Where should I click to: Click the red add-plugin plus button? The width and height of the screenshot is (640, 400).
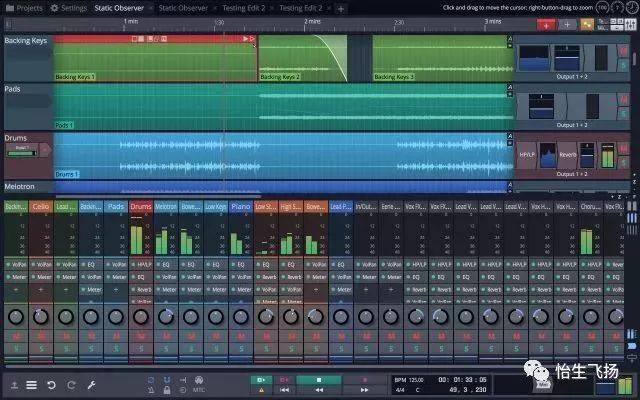(x=546, y=25)
